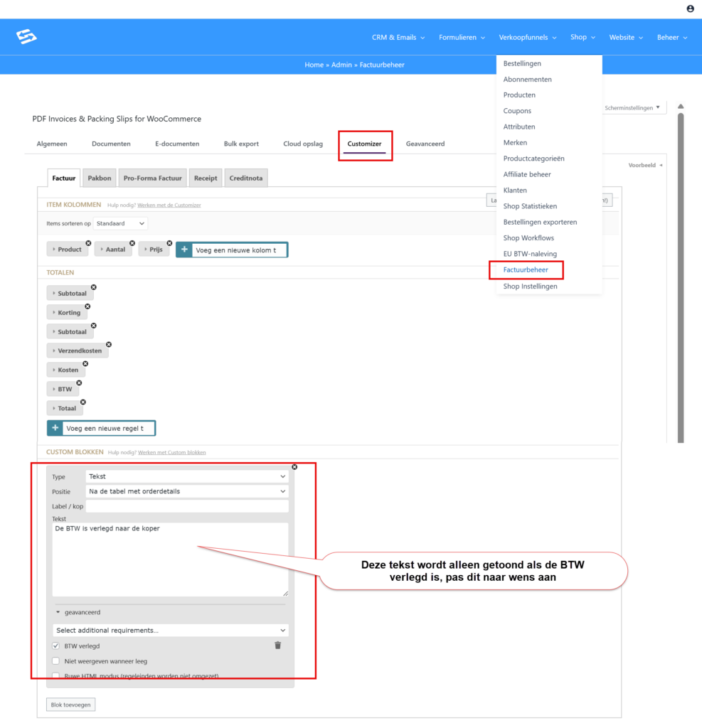Remove the Aantal column chip

132,243
